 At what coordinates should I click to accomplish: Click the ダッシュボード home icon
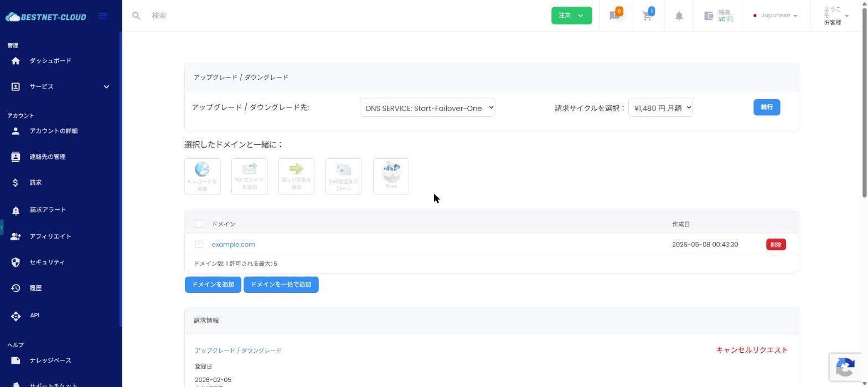point(15,61)
